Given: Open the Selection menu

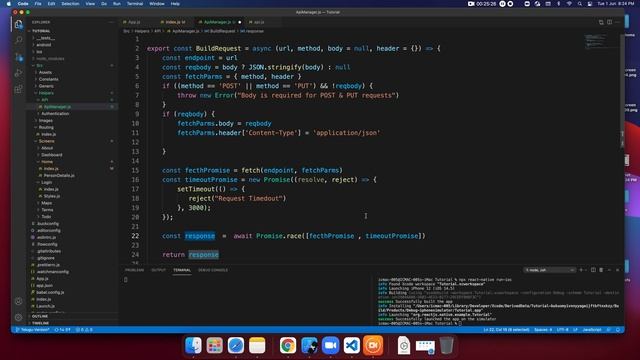Looking at the screenshot, I should [x=70, y=4].
